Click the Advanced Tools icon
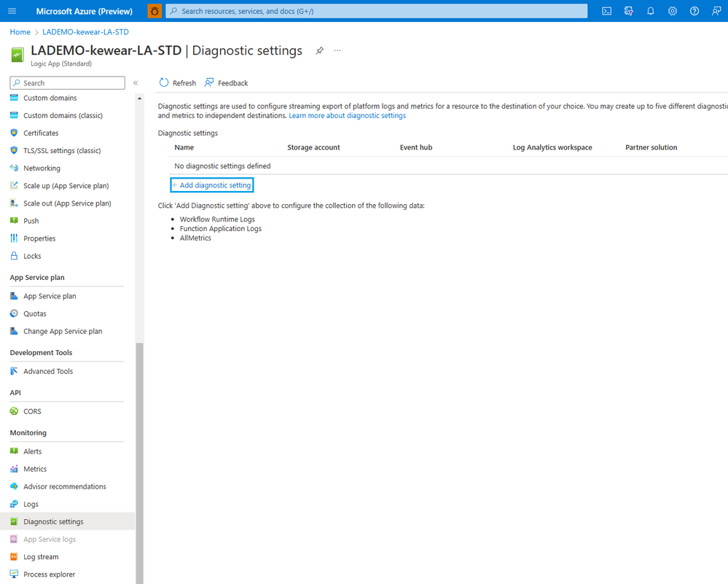Image resolution: width=728 pixels, height=584 pixels. click(x=14, y=371)
